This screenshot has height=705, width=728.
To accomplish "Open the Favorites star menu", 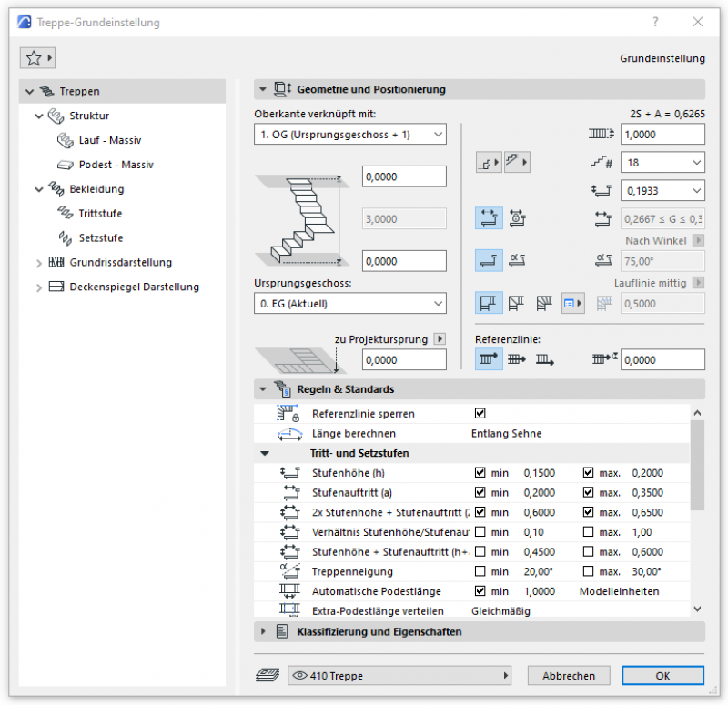I will point(37,58).
